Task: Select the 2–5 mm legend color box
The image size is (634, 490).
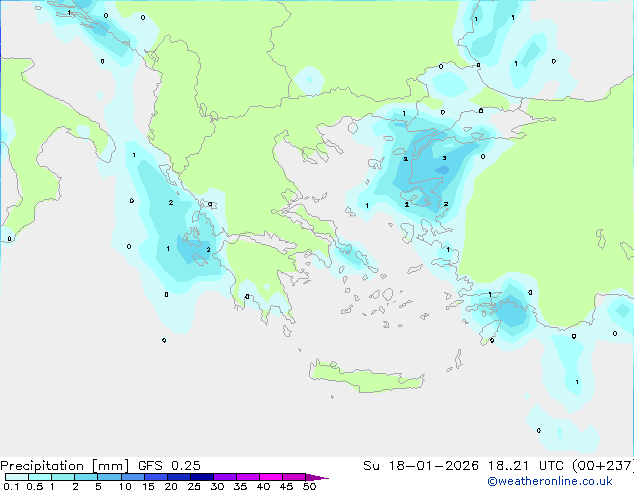Action: pyautogui.click(x=86, y=477)
